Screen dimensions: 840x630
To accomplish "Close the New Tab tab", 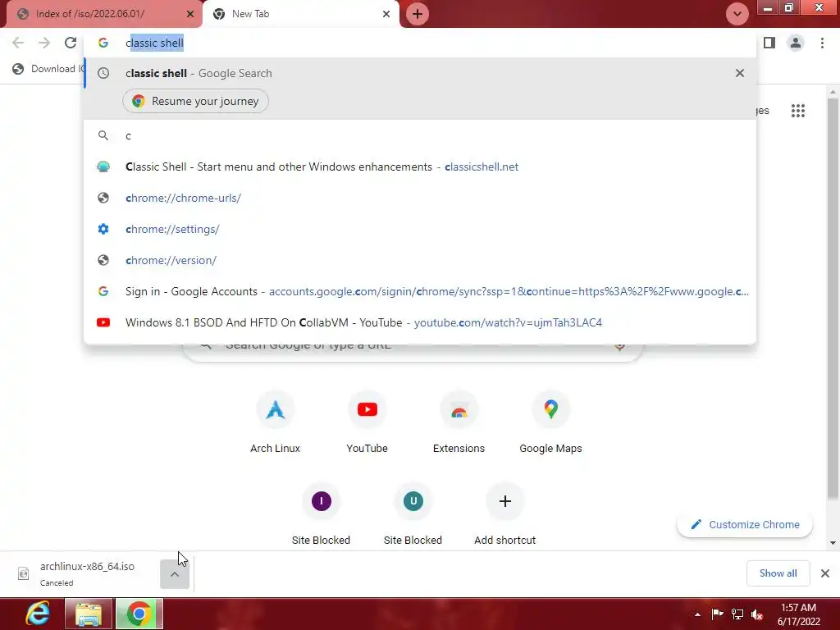I will 386,14.
